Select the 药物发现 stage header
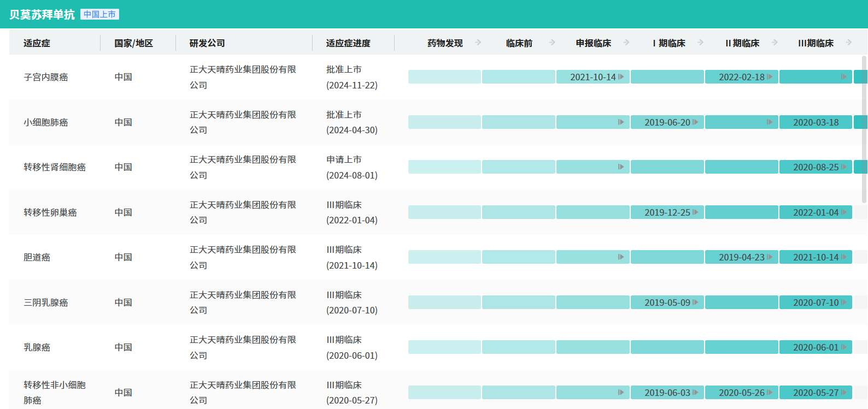Image resolution: width=868 pixels, height=409 pixels. [x=445, y=43]
